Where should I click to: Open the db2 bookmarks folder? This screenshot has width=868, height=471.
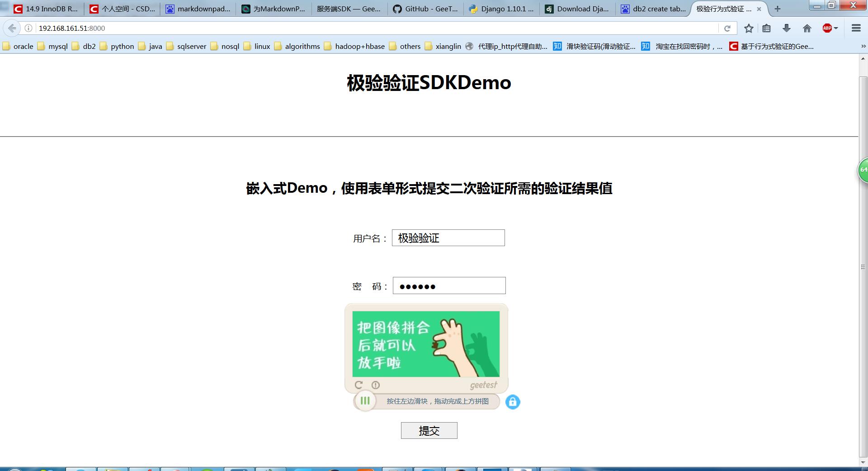pyautogui.click(x=84, y=46)
